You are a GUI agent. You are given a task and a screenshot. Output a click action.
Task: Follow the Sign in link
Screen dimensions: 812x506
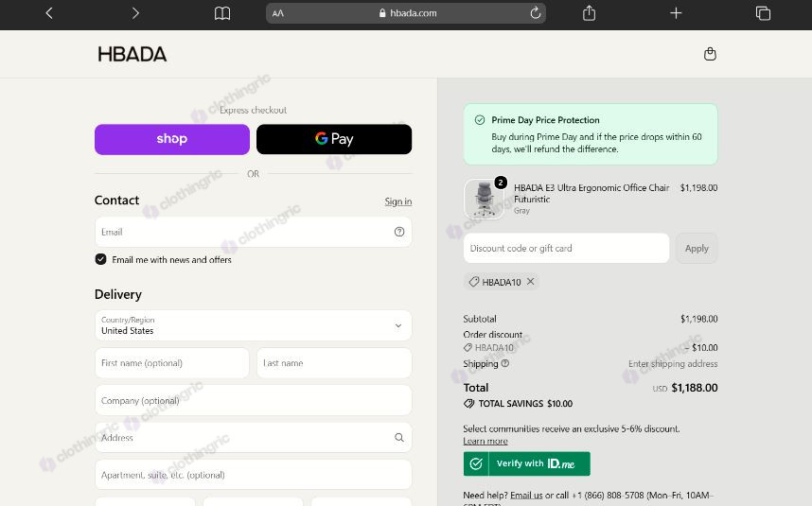(x=398, y=201)
